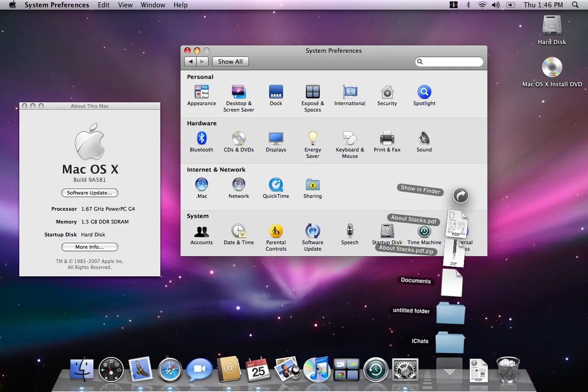
Task: Launch Safari from the Dock
Action: (x=170, y=370)
